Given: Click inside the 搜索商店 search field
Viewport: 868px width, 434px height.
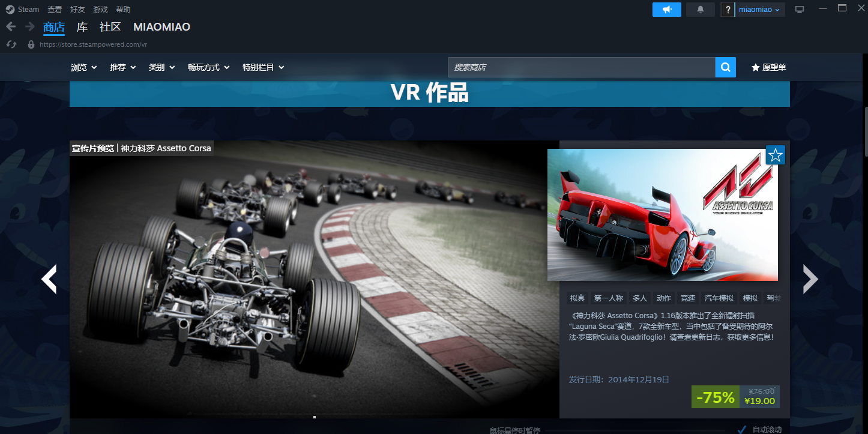Looking at the screenshot, I should [x=581, y=67].
